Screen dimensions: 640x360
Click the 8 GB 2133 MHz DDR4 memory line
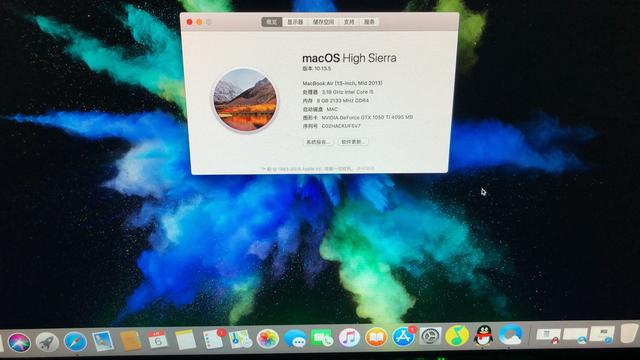(336, 100)
